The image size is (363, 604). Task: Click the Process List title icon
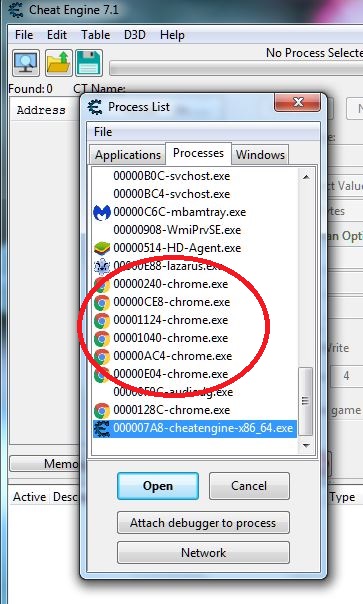[x=95, y=107]
